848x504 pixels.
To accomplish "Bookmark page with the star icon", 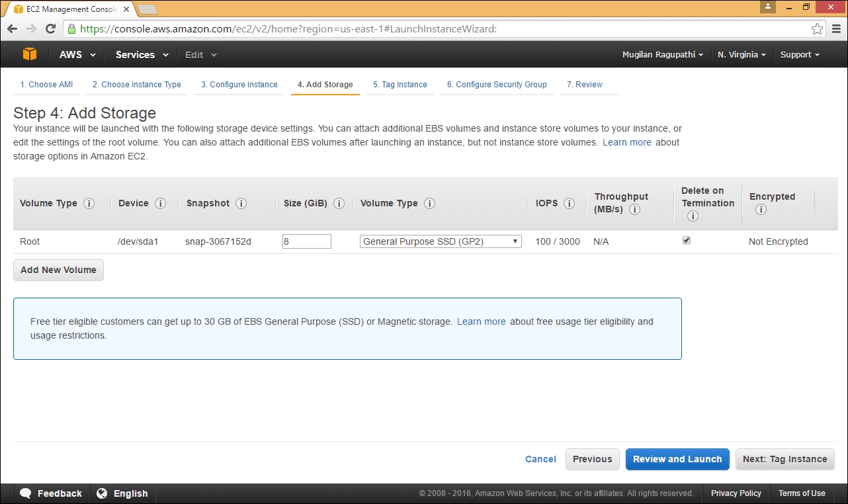I will click(x=817, y=29).
